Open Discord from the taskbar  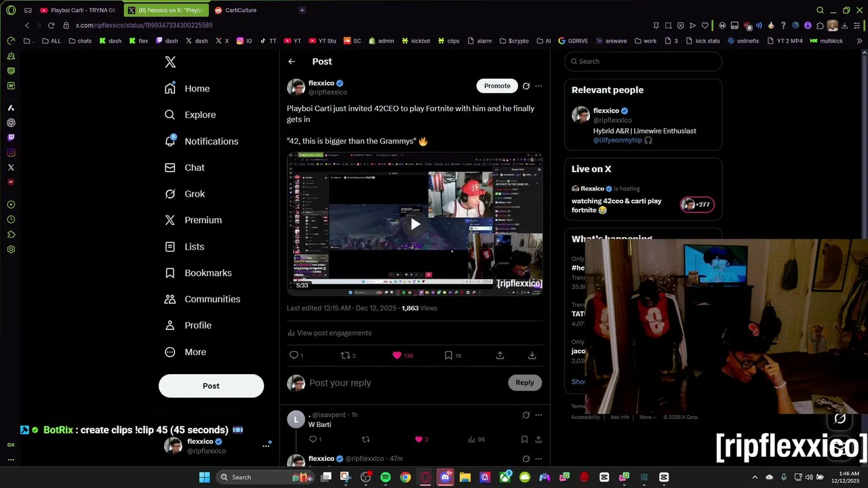click(x=445, y=477)
